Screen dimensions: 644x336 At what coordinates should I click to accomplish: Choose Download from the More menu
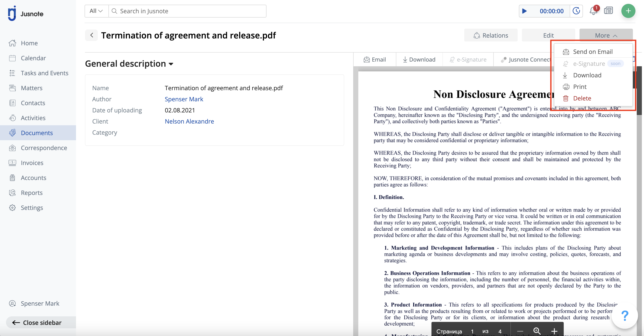[593, 75]
